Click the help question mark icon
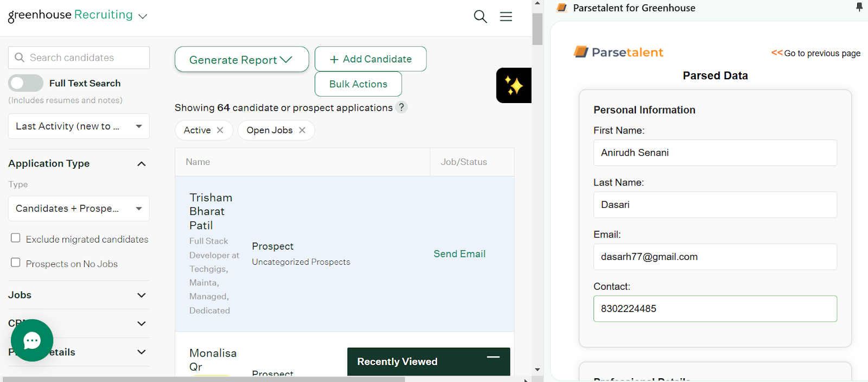 point(401,107)
